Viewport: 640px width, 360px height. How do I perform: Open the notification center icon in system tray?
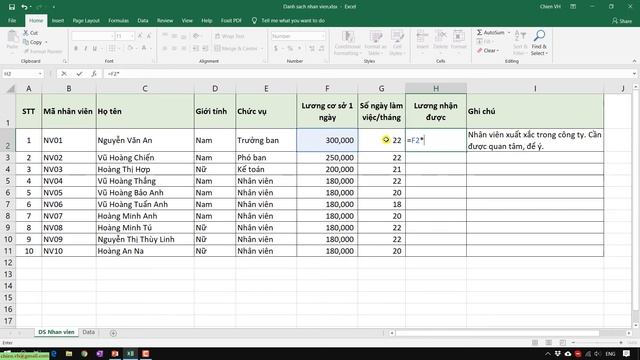click(x=626, y=353)
